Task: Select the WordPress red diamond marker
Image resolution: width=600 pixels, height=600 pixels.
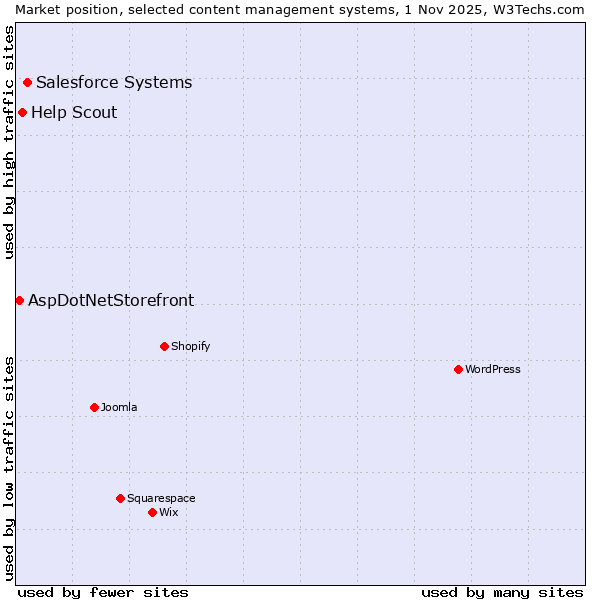Action: pyautogui.click(x=458, y=370)
